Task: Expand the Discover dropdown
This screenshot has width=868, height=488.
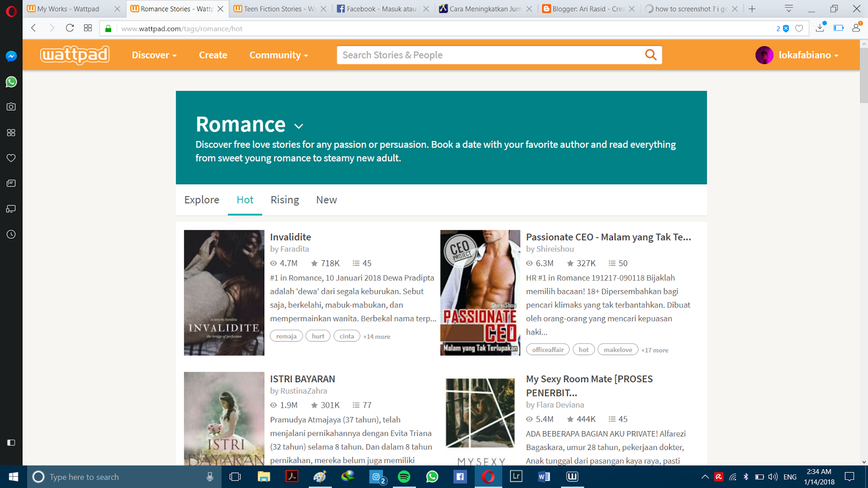Action: coord(154,55)
